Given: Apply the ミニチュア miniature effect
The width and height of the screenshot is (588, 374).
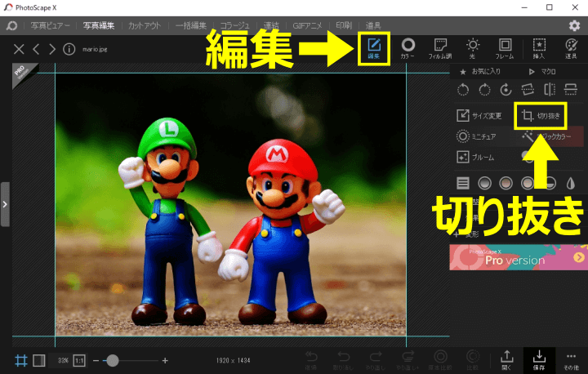Looking at the screenshot, I should 476,136.
